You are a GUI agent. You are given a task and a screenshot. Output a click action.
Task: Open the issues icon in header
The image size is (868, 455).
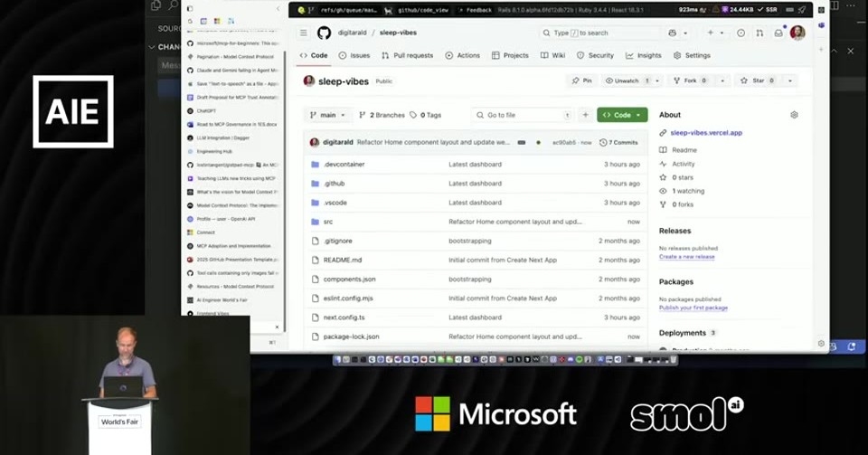point(741,33)
